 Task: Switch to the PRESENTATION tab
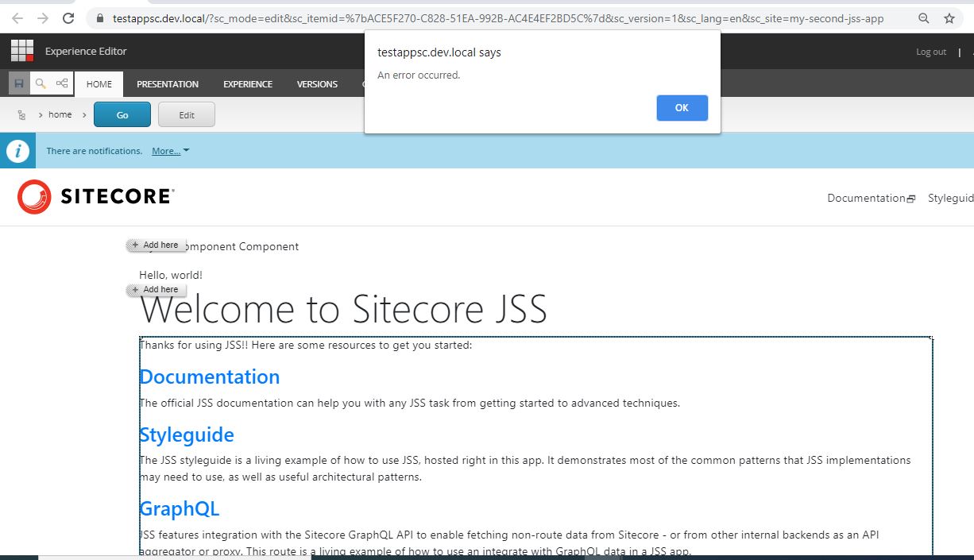[167, 83]
